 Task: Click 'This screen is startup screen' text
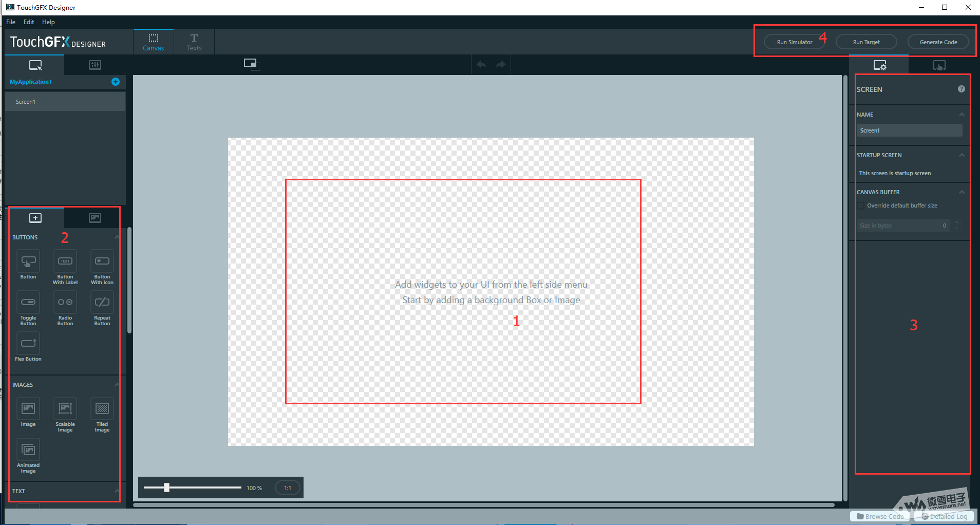coord(895,173)
